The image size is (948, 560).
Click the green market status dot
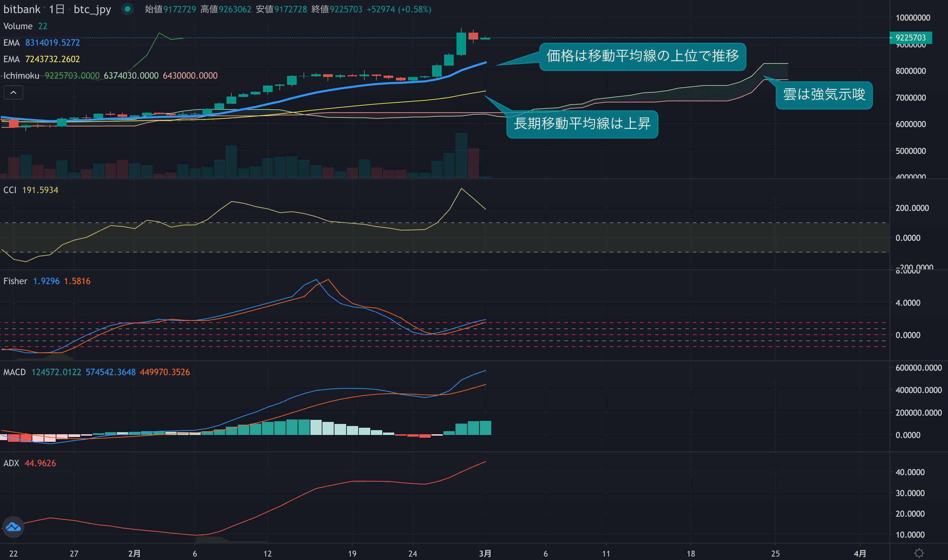click(x=128, y=9)
